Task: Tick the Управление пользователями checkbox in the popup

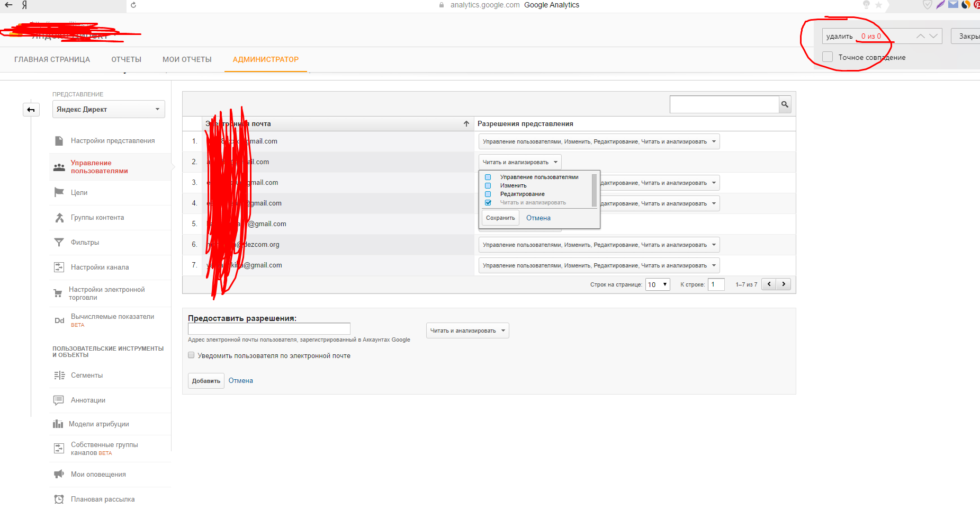Action: [x=488, y=177]
